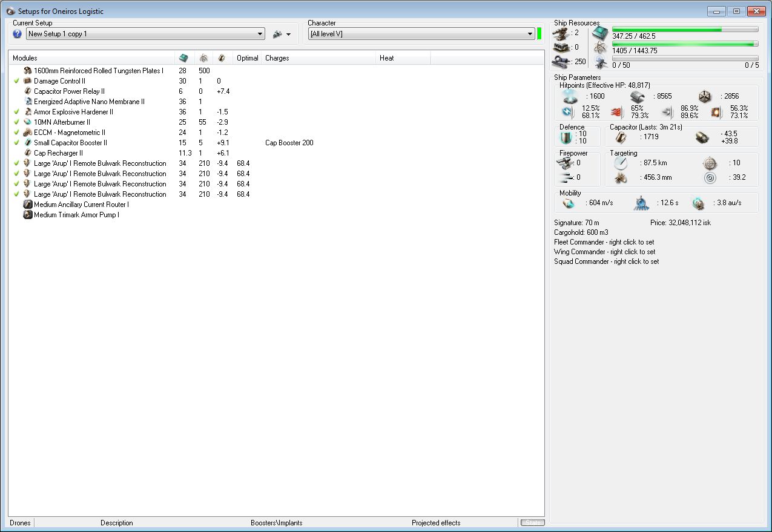Click the blue help question mark icon
The image size is (772, 532).
(17, 34)
